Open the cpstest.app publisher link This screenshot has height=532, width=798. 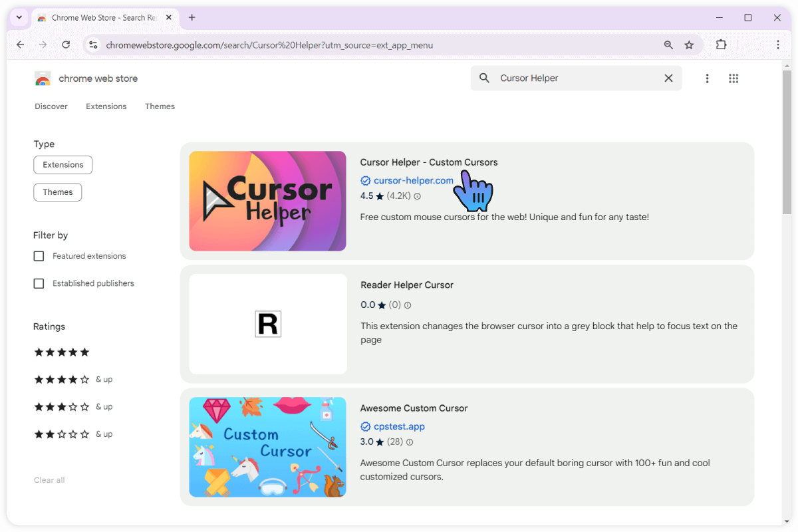pyautogui.click(x=399, y=427)
